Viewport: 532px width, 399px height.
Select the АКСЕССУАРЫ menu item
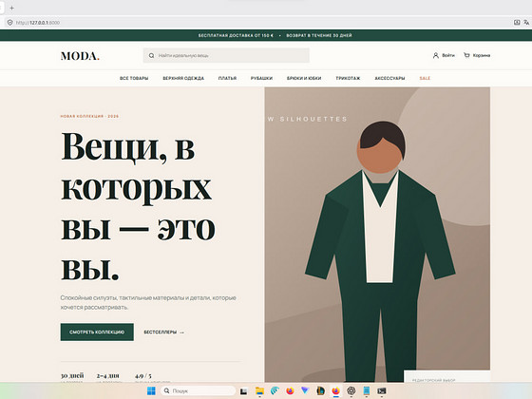coord(389,78)
